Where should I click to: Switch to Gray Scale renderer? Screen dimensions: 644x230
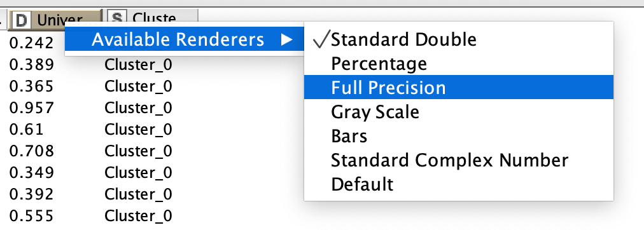459,112
